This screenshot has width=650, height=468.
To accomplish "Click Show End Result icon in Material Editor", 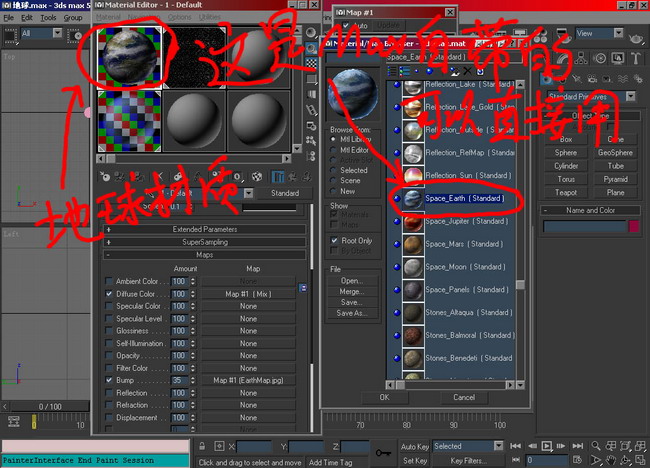I will [277, 177].
